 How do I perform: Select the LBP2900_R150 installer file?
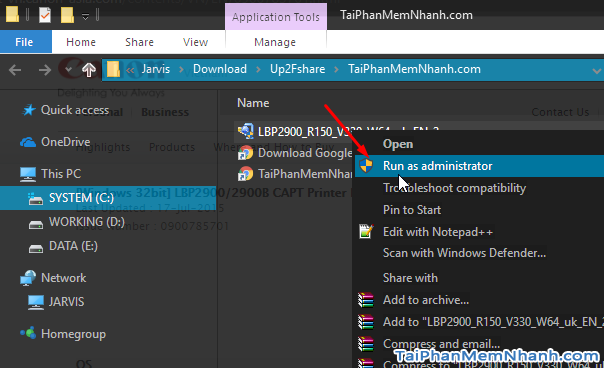click(349, 131)
